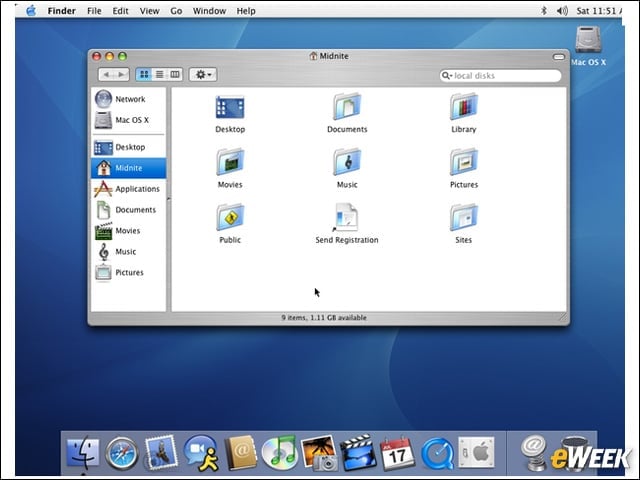Click the @ spring website icon in Dock
Screen dimensions: 640x480
tap(533, 452)
